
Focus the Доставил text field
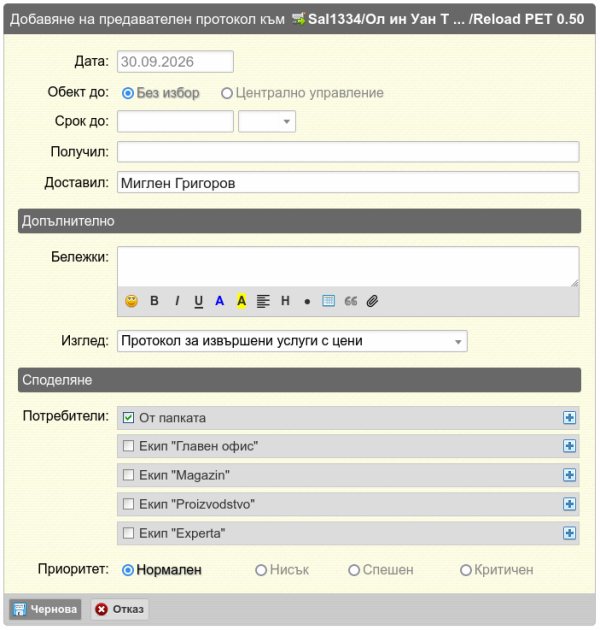[x=348, y=183]
